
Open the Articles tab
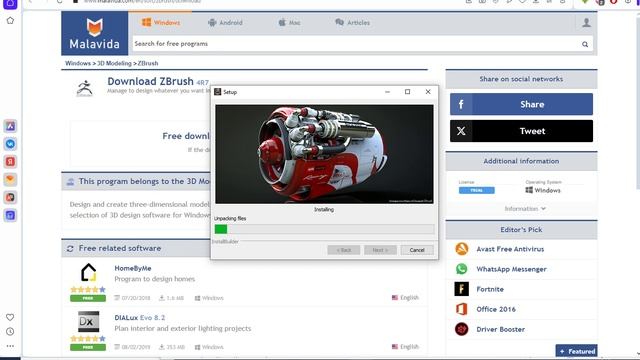tap(352, 22)
